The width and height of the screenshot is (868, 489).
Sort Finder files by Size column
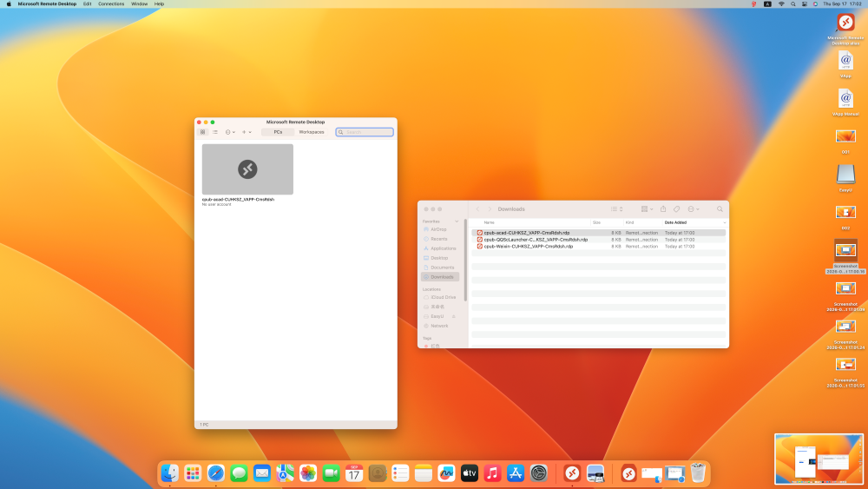tap(597, 222)
